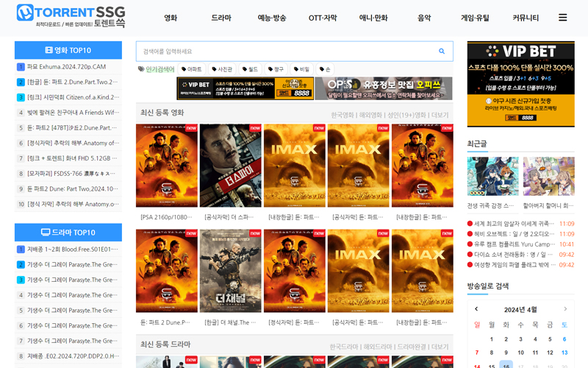Screen dimensions: 588x368
Task: Open the 전생 귀족 감정 anime thumbnail
Action: 492,176
